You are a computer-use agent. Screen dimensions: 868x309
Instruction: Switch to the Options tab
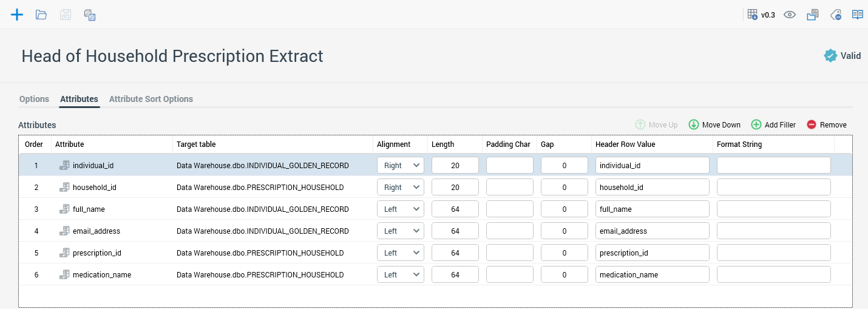click(x=34, y=99)
